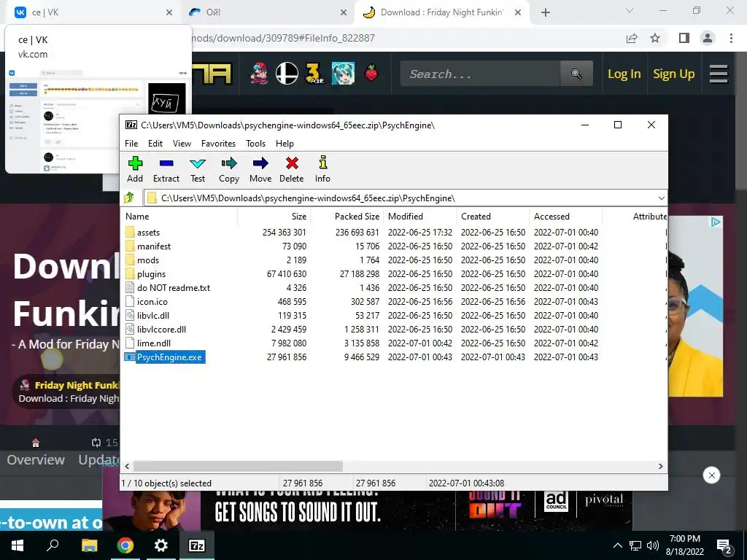Click the Log In link
The image size is (747, 560).
[x=624, y=74]
